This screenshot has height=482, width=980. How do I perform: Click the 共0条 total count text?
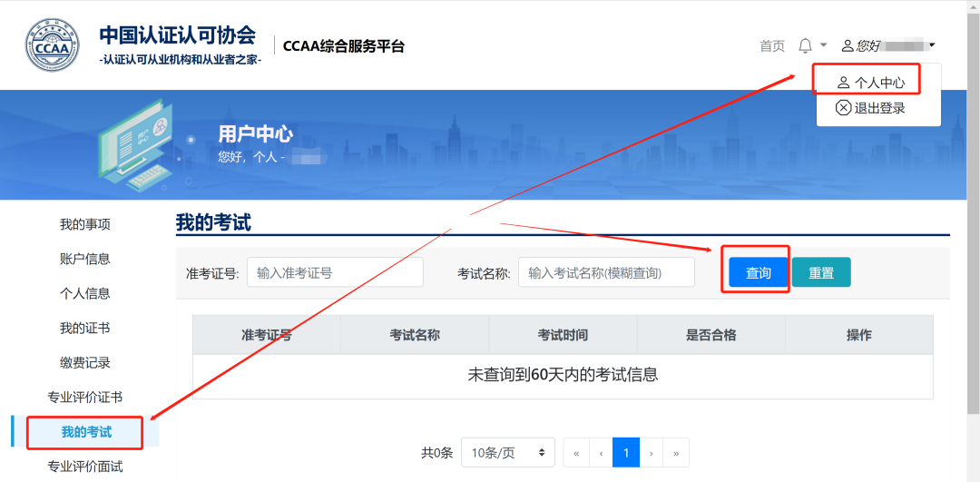(436, 453)
